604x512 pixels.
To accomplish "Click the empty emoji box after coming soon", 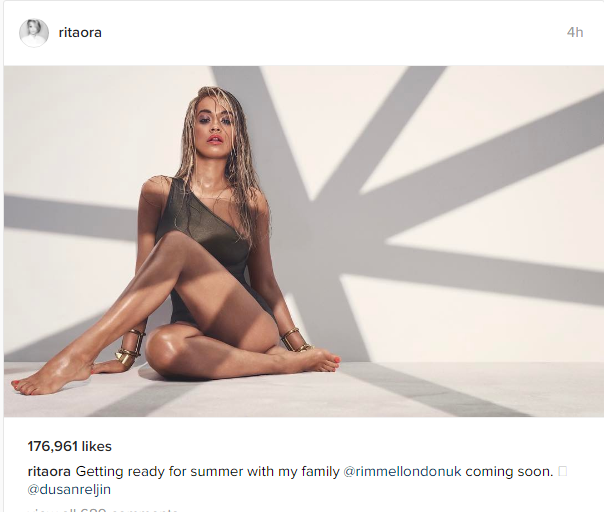I will coord(563,471).
